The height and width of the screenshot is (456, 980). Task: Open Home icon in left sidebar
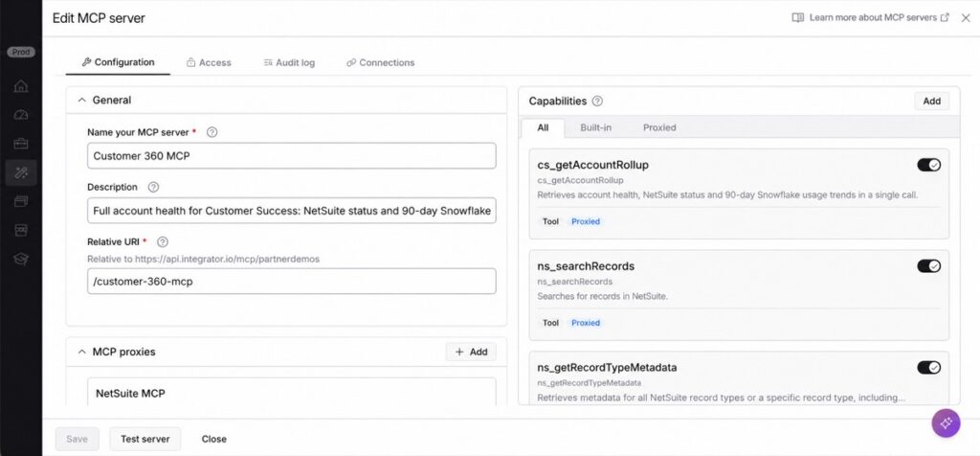tap(21, 86)
